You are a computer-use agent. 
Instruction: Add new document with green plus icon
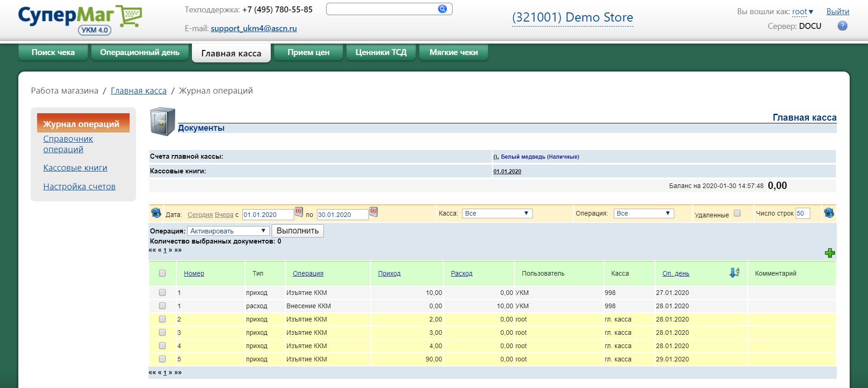[x=830, y=253]
